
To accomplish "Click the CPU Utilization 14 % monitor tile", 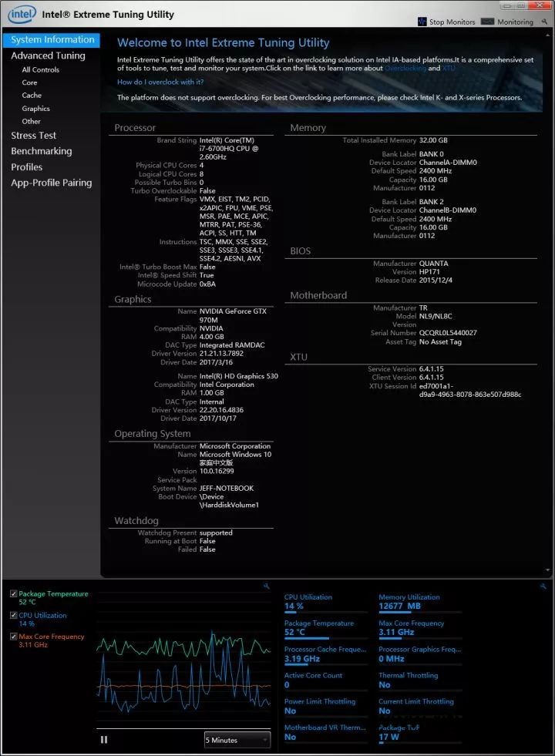I will point(325,602).
